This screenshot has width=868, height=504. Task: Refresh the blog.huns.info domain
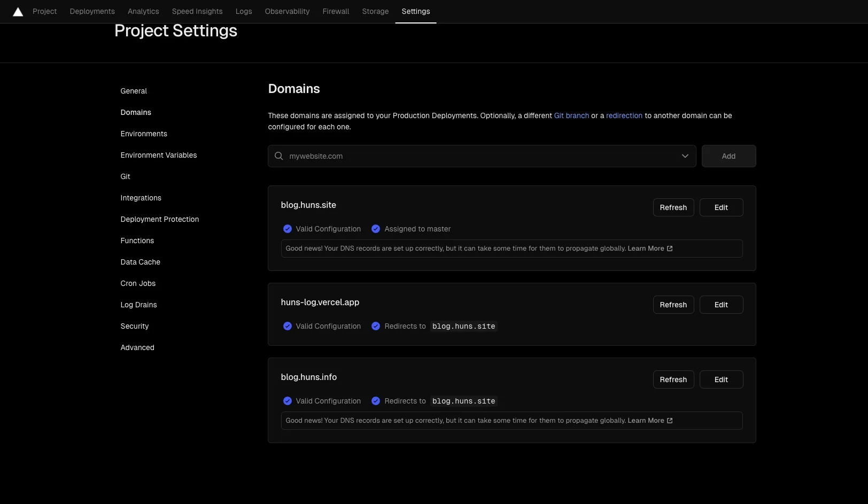click(673, 379)
